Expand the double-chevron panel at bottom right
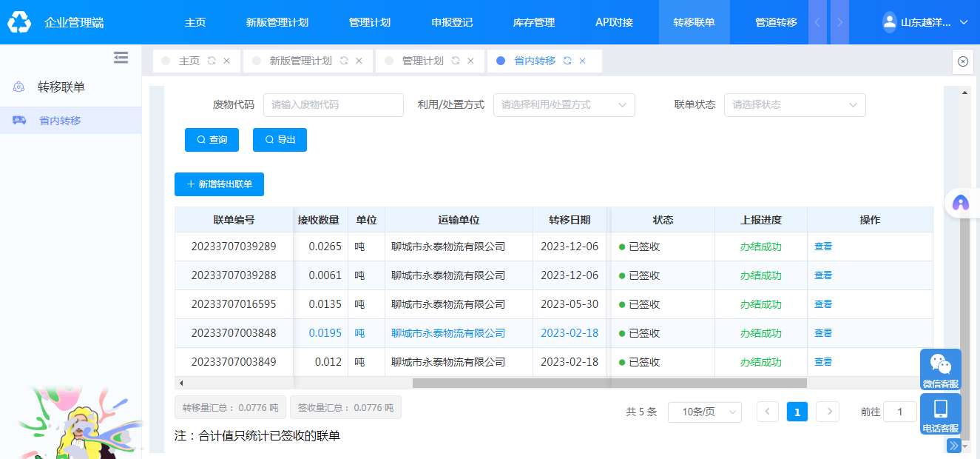 pyautogui.click(x=953, y=446)
